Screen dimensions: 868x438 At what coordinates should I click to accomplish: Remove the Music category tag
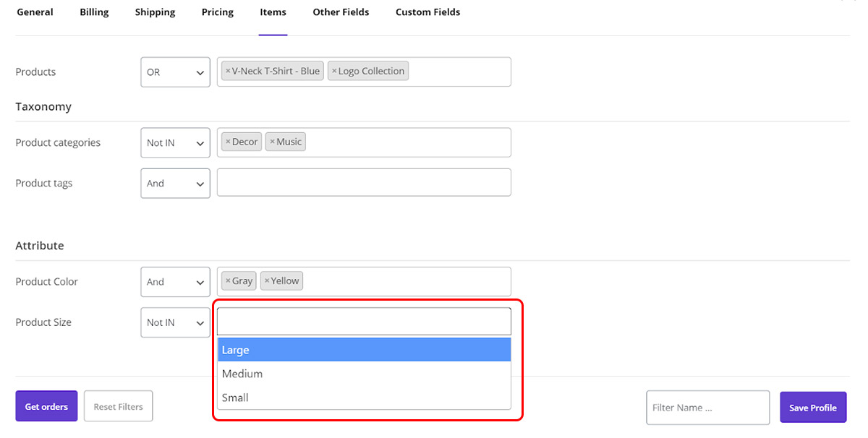272,142
